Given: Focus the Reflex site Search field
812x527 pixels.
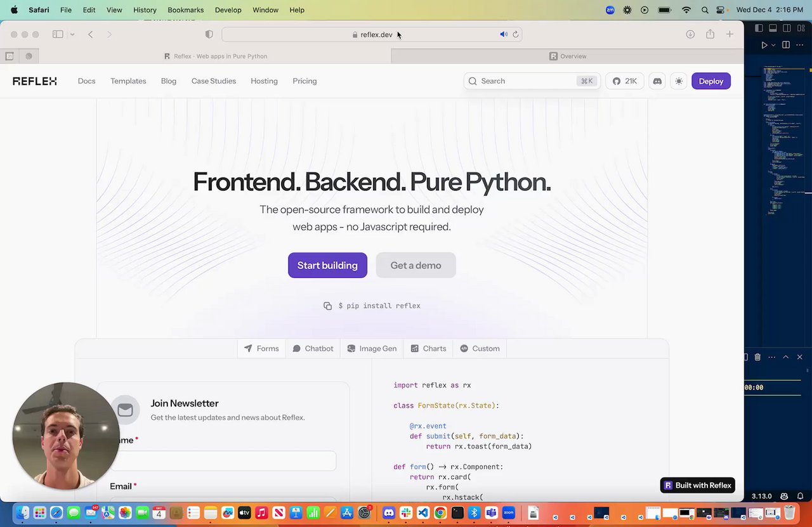Looking at the screenshot, I should 532,81.
